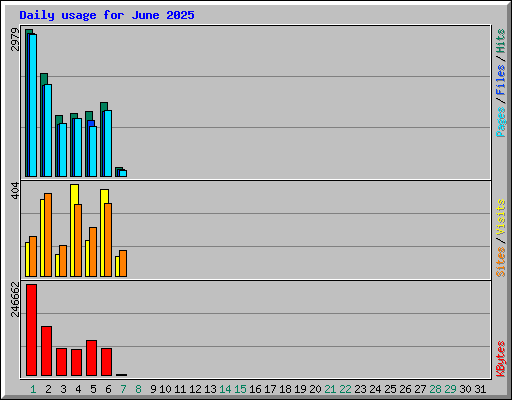Select day 7 orange sites bar

123,264
